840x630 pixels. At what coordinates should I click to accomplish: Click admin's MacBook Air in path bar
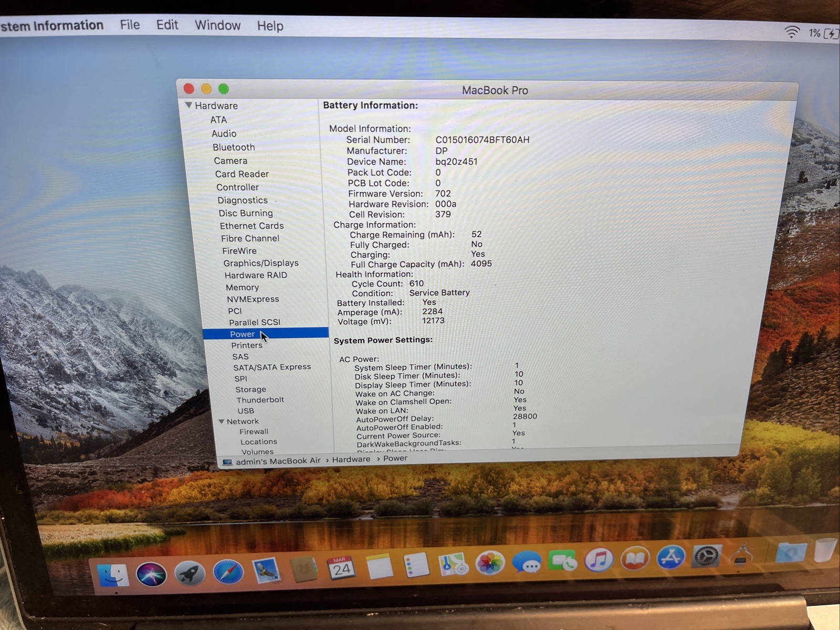point(278,461)
